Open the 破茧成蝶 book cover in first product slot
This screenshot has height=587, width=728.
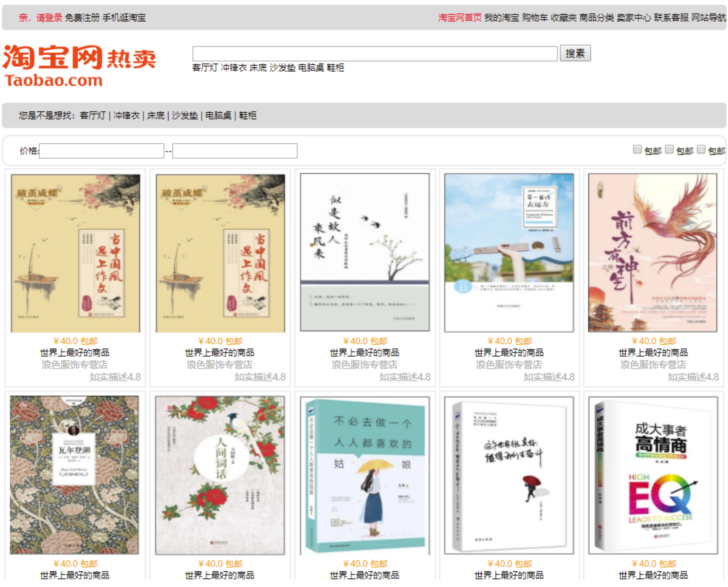75,253
